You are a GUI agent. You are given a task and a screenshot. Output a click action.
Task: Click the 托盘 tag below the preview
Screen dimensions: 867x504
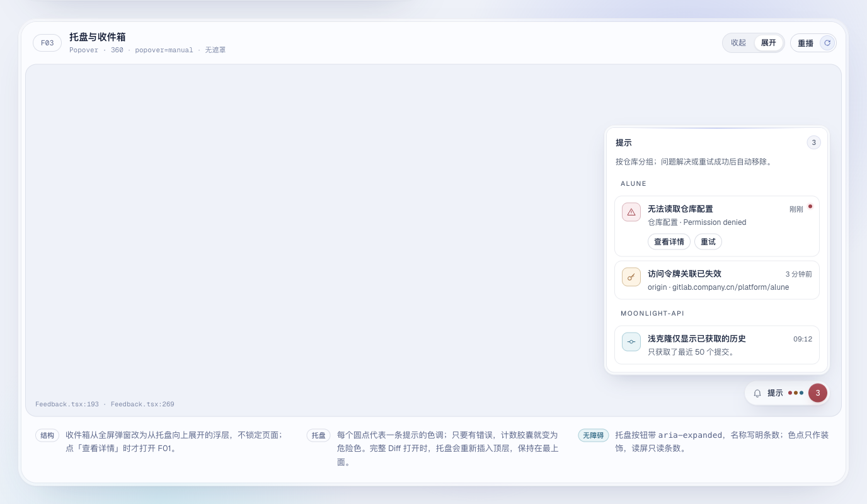[x=319, y=435]
